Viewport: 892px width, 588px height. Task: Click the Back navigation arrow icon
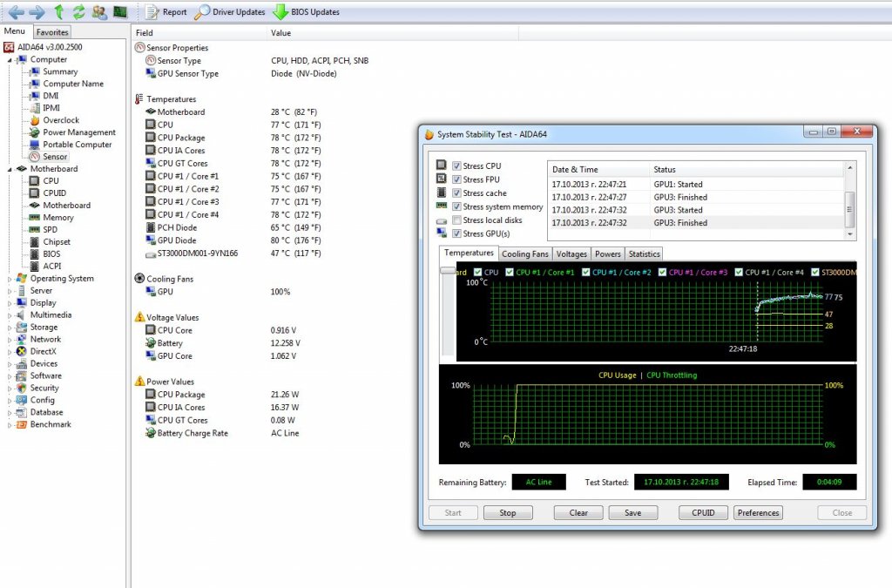point(16,11)
